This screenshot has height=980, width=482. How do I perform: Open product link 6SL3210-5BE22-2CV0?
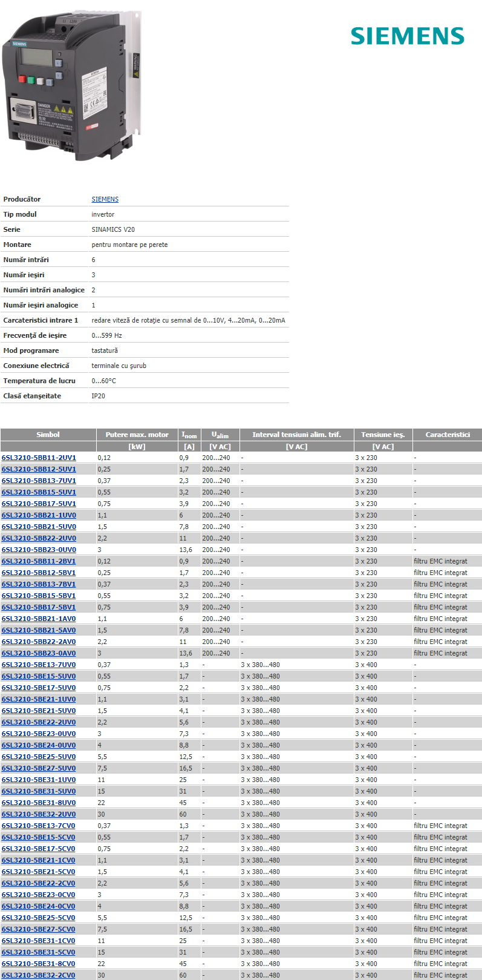pyautogui.click(x=39, y=883)
